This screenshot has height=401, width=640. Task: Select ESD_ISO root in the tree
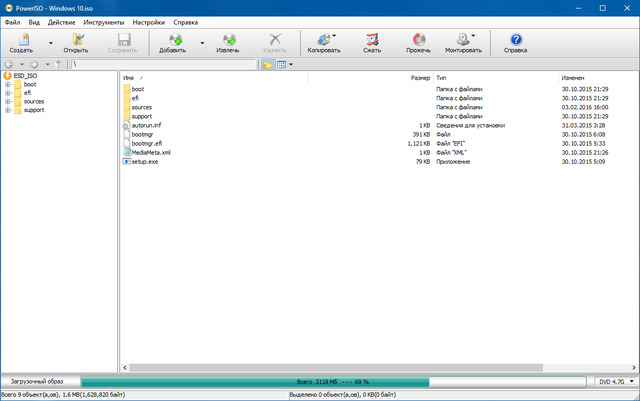[25, 76]
